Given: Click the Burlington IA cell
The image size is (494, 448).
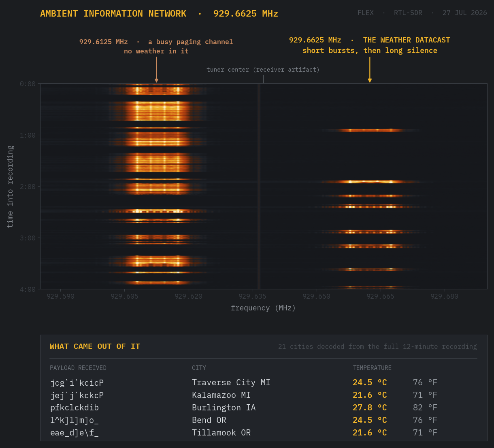Looking at the screenshot, I should click(224, 408).
